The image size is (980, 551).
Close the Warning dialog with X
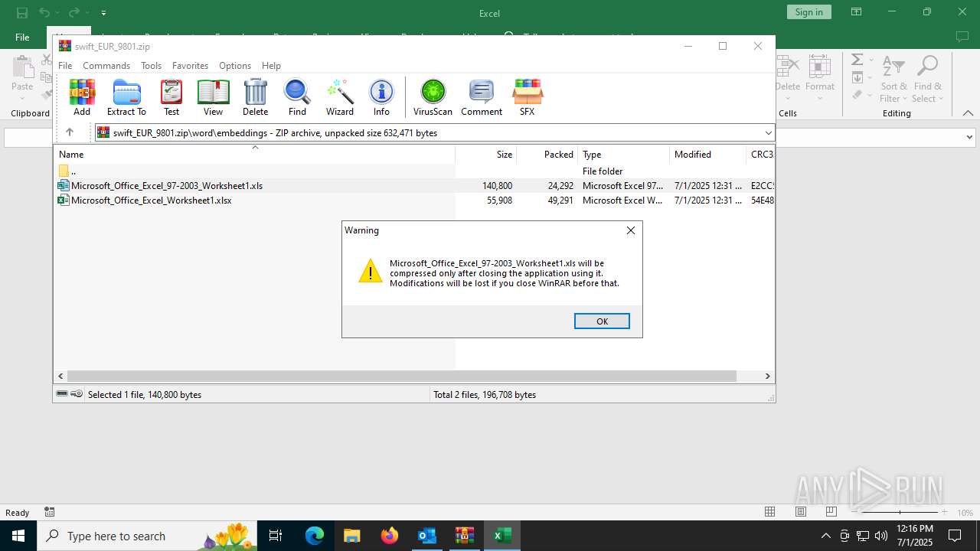(631, 230)
